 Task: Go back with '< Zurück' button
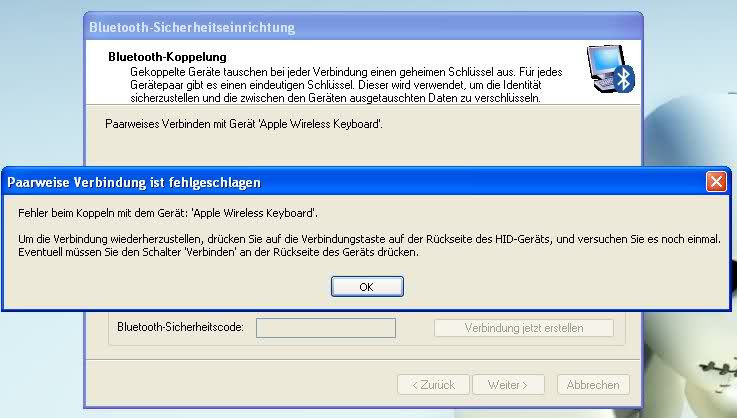(433, 385)
